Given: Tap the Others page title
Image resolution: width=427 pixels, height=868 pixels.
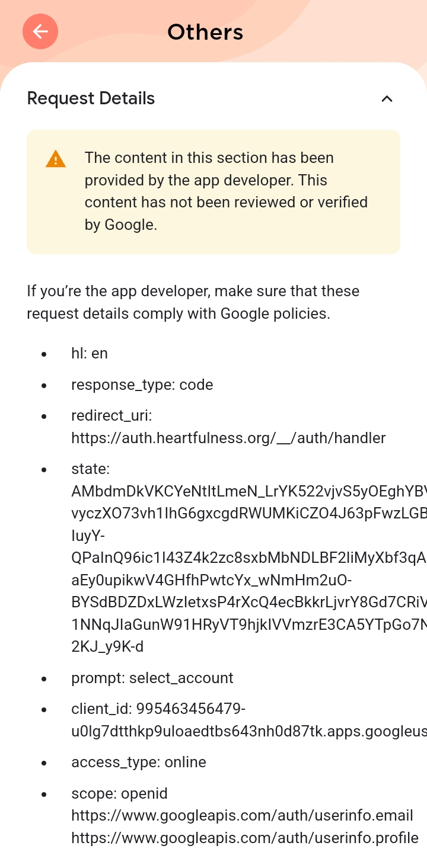Looking at the screenshot, I should pyautogui.click(x=205, y=32).
